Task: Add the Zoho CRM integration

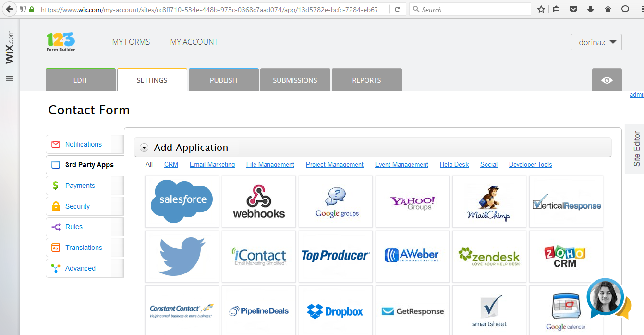Action: pyautogui.click(x=566, y=256)
